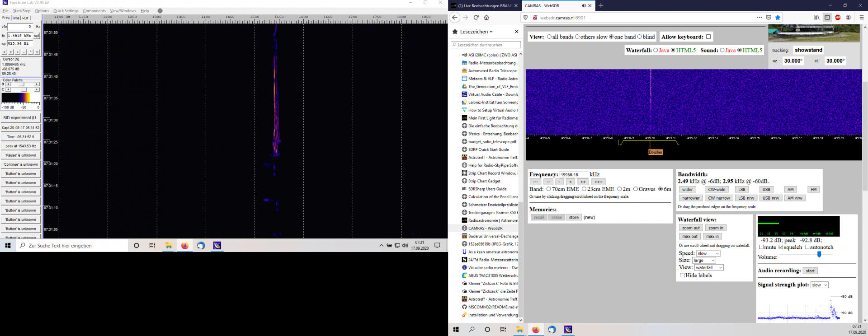Click waterfall 'zoom in' button
The height and width of the screenshot is (336, 868).
click(x=716, y=228)
